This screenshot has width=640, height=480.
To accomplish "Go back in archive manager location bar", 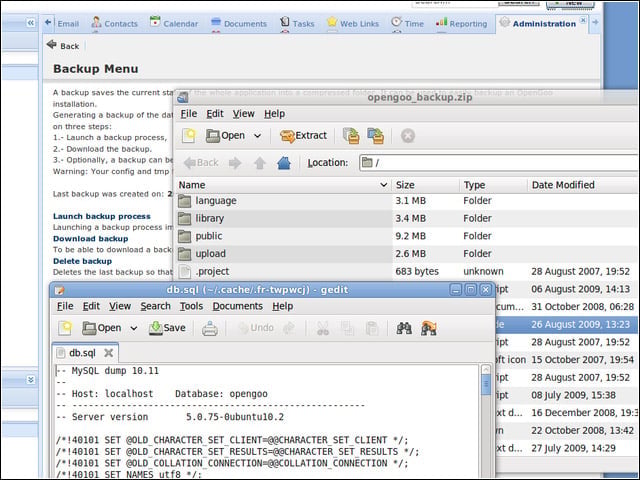I will 201,163.
